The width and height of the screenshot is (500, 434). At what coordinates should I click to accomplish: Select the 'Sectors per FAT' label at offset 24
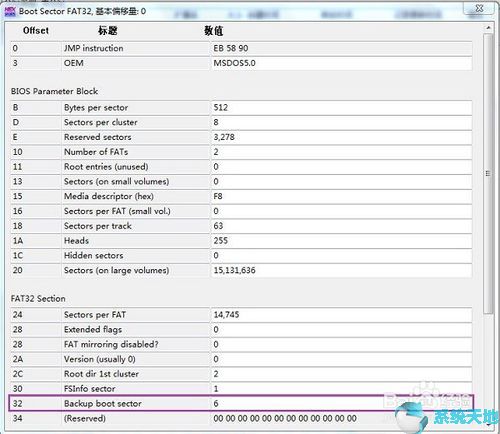[95, 315]
